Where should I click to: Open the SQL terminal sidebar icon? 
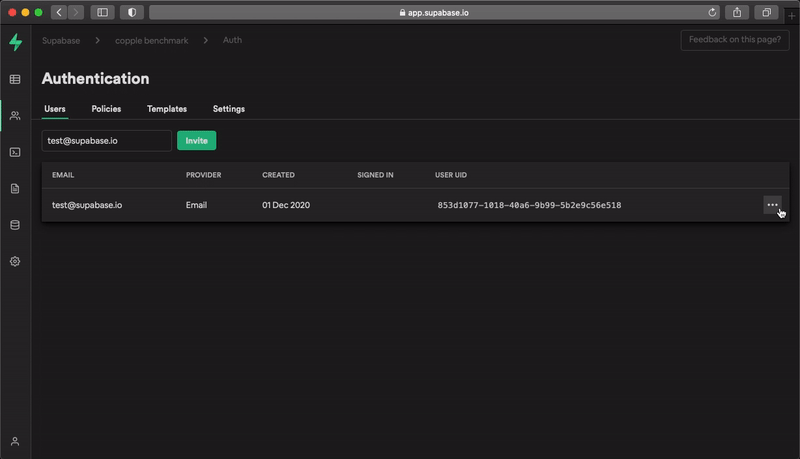[x=15, y=152]
